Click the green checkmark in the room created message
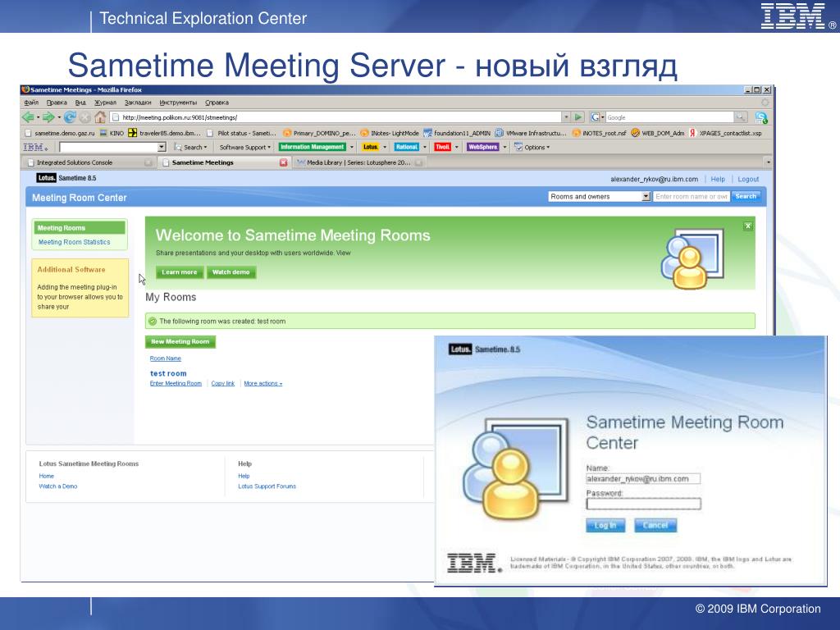 153,321
